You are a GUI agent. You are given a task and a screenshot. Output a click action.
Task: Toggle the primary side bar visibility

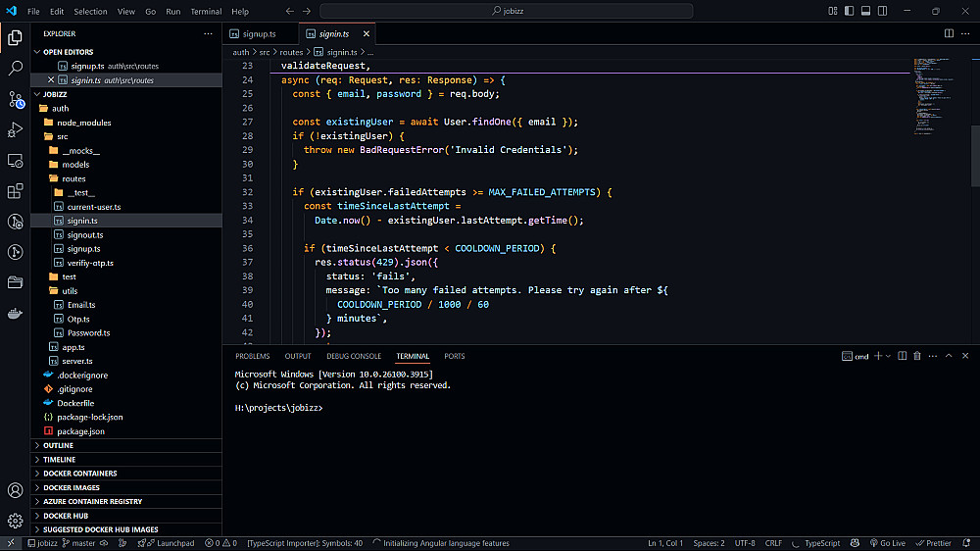[848, 11]
